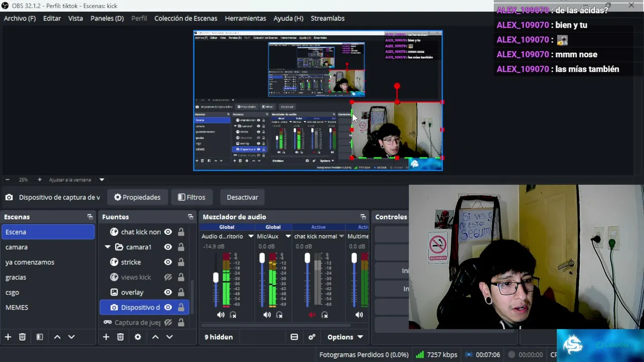644x362 pixels.
Task: Undock the Escenas panel
Action: click(90, 217)
